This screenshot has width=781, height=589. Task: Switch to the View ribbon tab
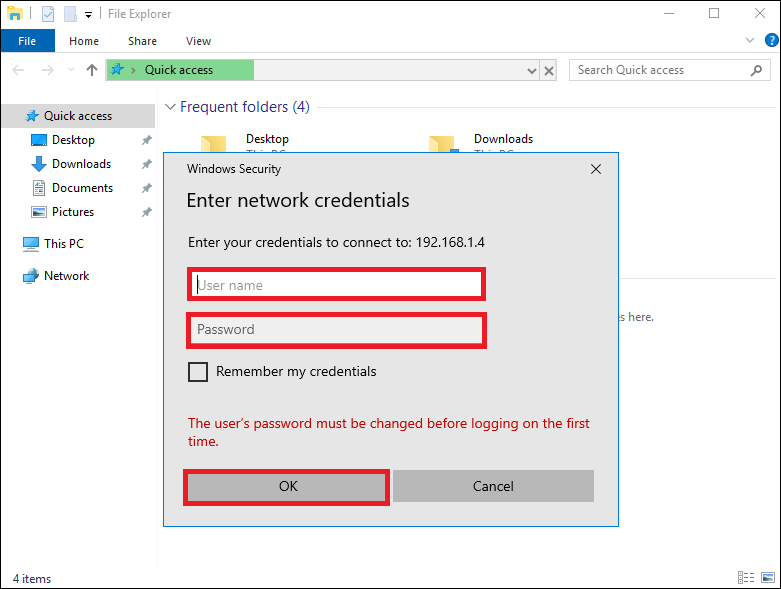coord(198,41)
